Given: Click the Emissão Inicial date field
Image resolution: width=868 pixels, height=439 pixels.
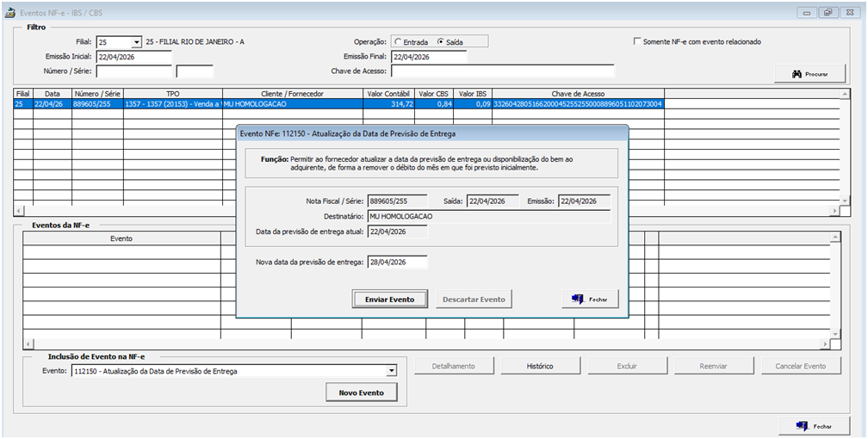Looking at the screenshot, I should tap(133, 57).
